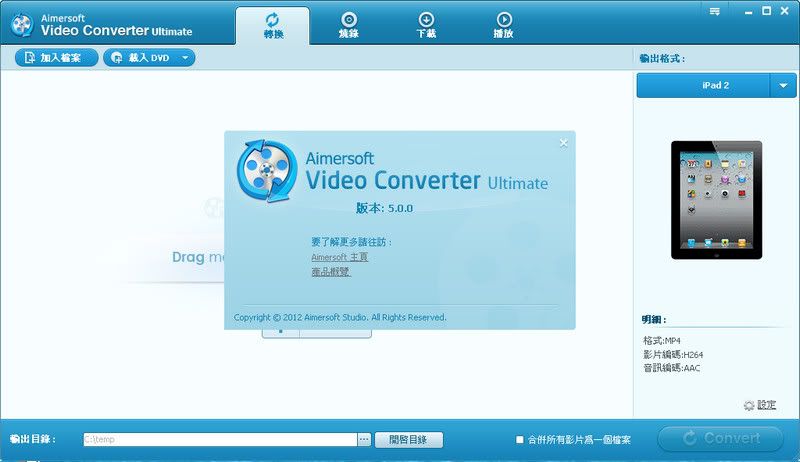
Task: Maximize the Video Converter window
Action: [x=766, y=11]
